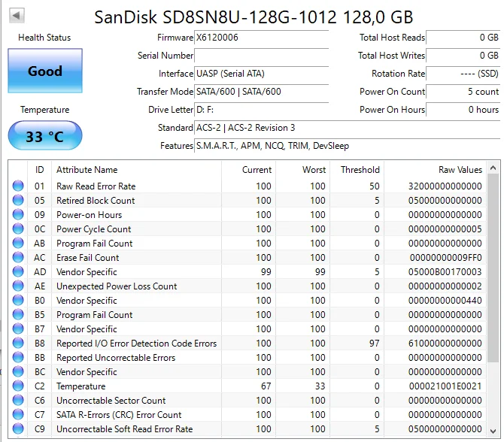Viewport: 504px width, 442px height.
Task: Click the scroll up arrow of attribute list
Action: pos(493,168)
